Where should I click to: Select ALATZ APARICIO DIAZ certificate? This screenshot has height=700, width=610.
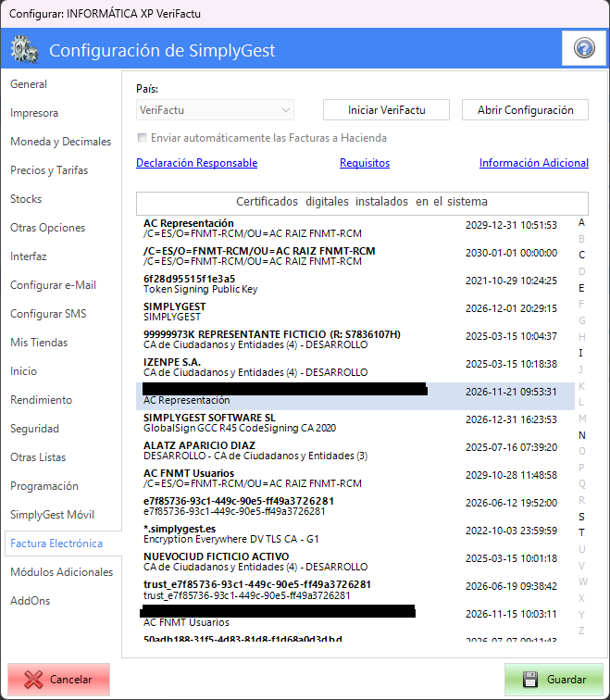click(x=355, y=450)
